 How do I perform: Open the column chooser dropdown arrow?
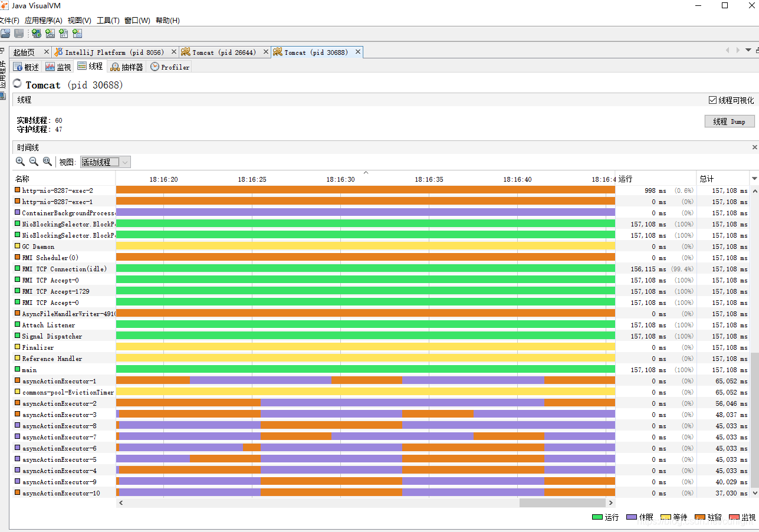(x=754, y=179)
